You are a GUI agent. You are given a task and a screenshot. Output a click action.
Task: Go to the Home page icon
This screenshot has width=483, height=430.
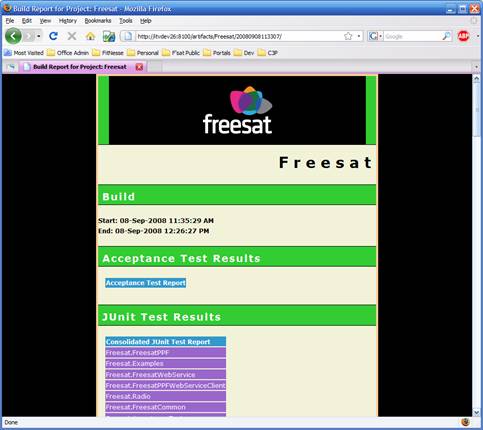coord(90,36)
